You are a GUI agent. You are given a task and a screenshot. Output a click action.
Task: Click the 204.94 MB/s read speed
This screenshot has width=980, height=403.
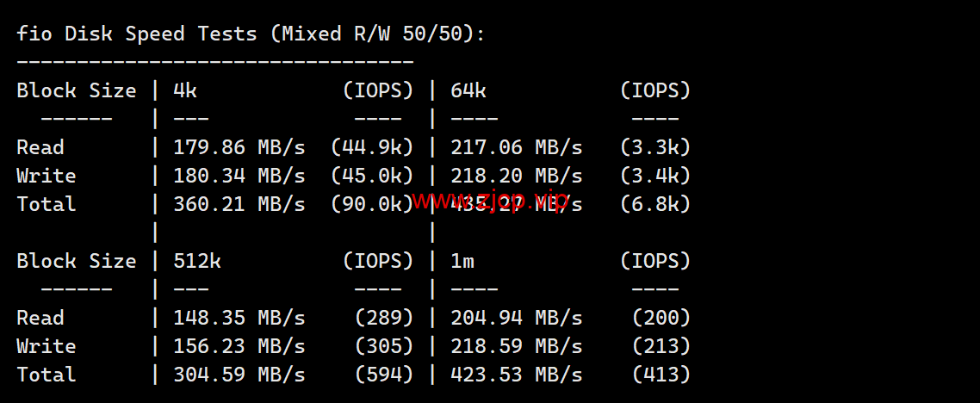pyautogui.click(x=516, y=318)
